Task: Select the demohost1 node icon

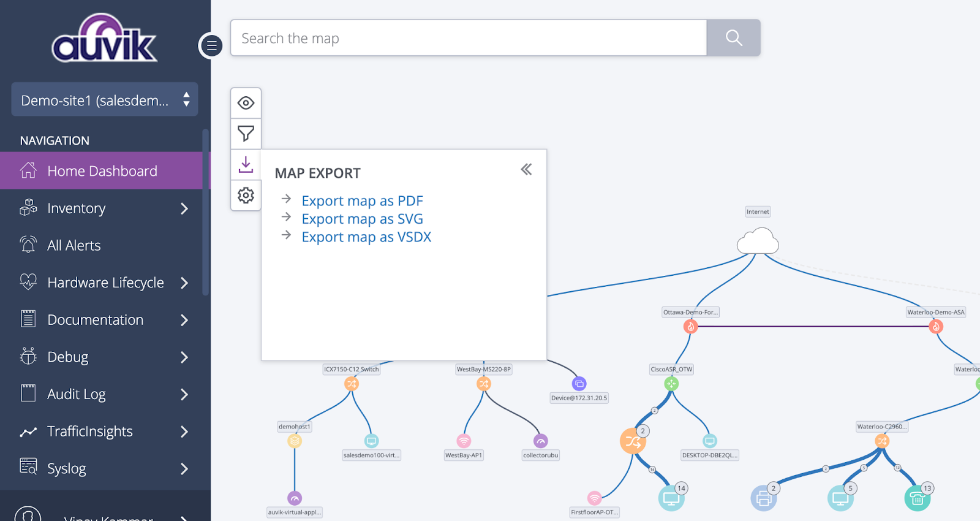Action: click(295, 441)
